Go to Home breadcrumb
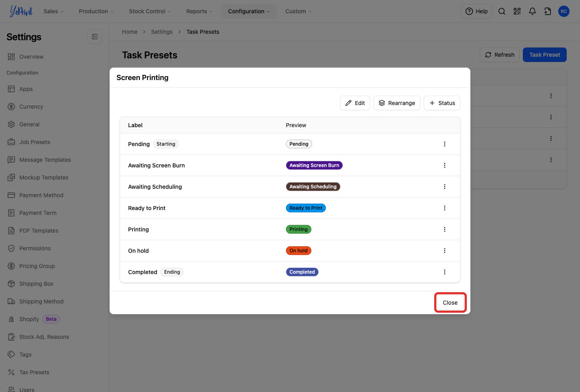This screenshot has width=580, height=392. (130, 32)
